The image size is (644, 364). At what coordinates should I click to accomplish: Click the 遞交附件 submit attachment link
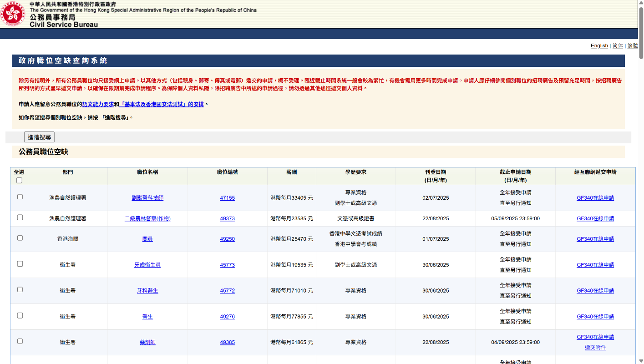595,348
